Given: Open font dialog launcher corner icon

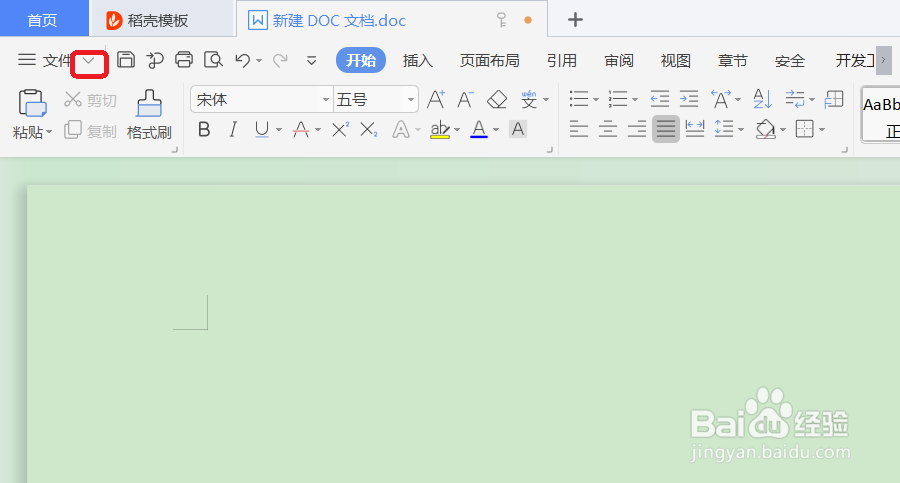Looking at the screenshot, I should pos(549,150).
